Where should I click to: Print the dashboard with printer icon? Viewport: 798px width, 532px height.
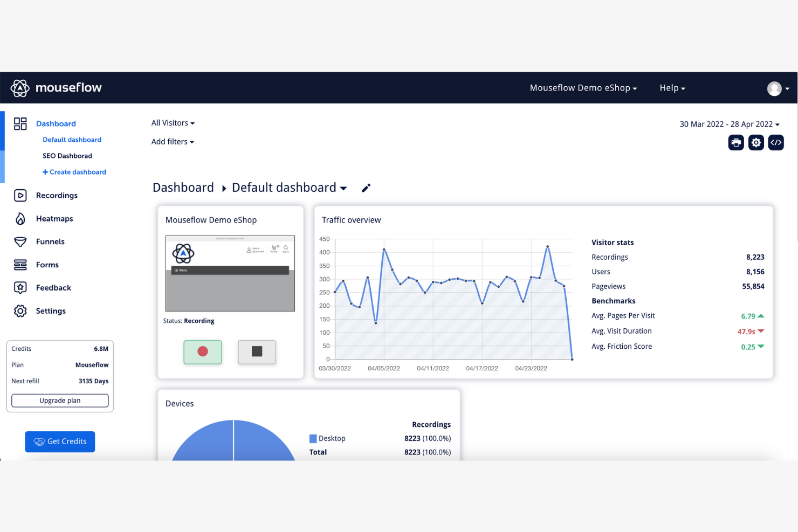(x=736, y=142)
